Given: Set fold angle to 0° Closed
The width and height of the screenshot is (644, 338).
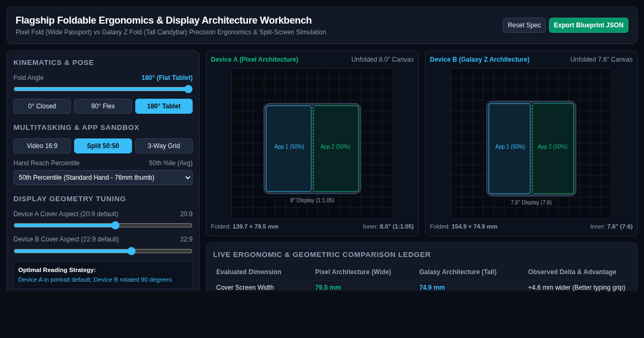Looking at the screenshot, I should point(42,106).
